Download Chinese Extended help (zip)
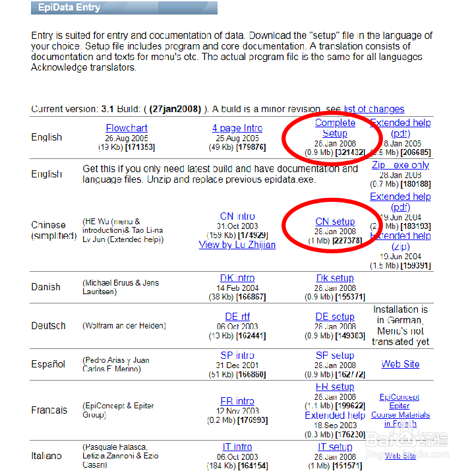This screenshot has width=476, height=471. (400, 241)
